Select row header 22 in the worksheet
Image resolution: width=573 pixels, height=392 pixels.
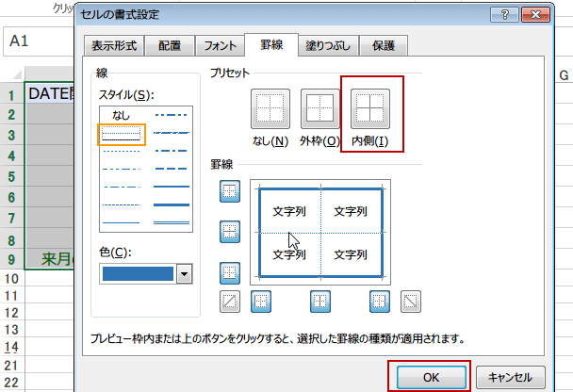point(11,383)
